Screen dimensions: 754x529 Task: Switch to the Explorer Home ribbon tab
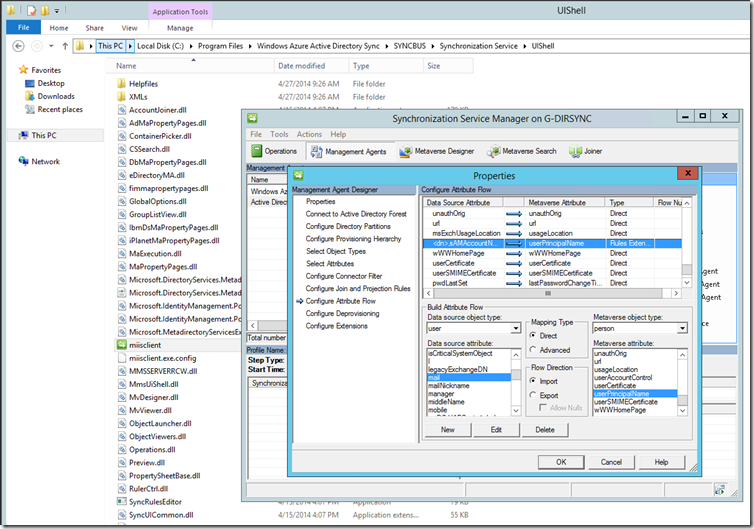(x=59, y=28)
